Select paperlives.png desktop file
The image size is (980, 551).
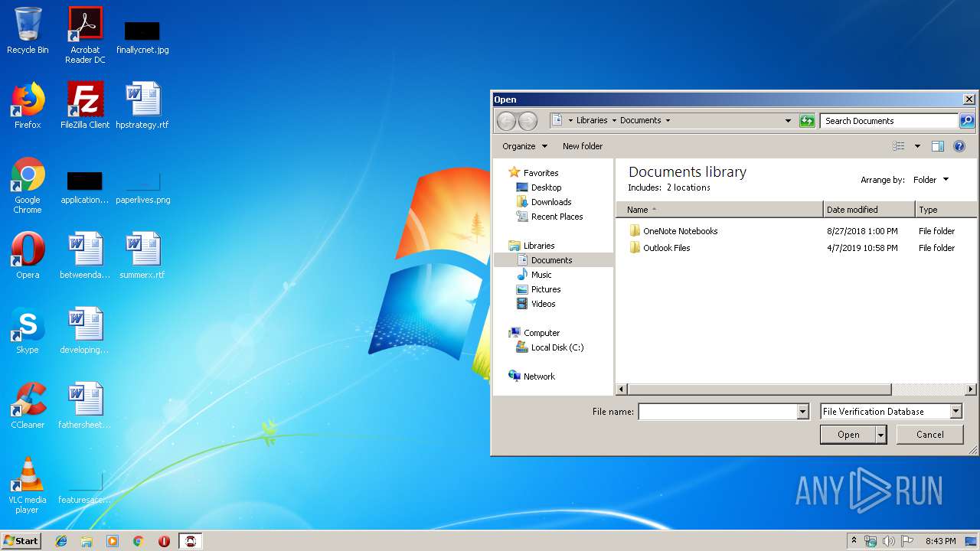click(x=142, y=188)
